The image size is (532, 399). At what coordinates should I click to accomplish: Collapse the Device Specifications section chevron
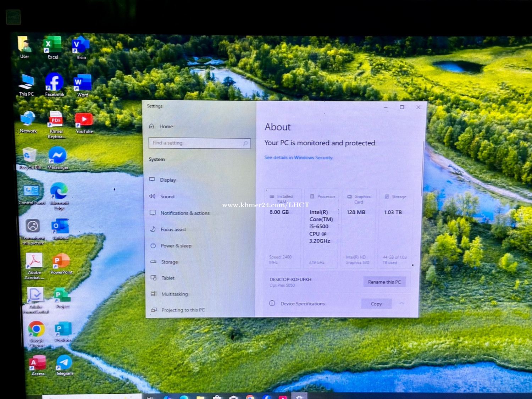coord(402,304)
